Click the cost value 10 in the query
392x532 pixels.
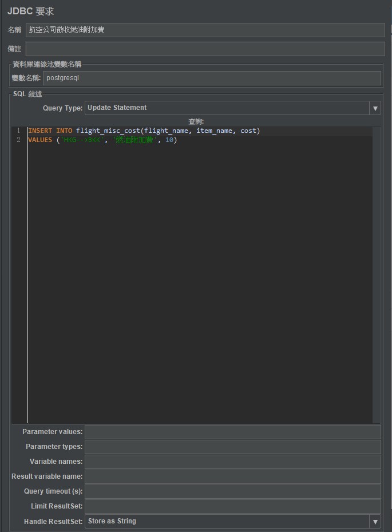pyautogui.click(x=169, y=140)
